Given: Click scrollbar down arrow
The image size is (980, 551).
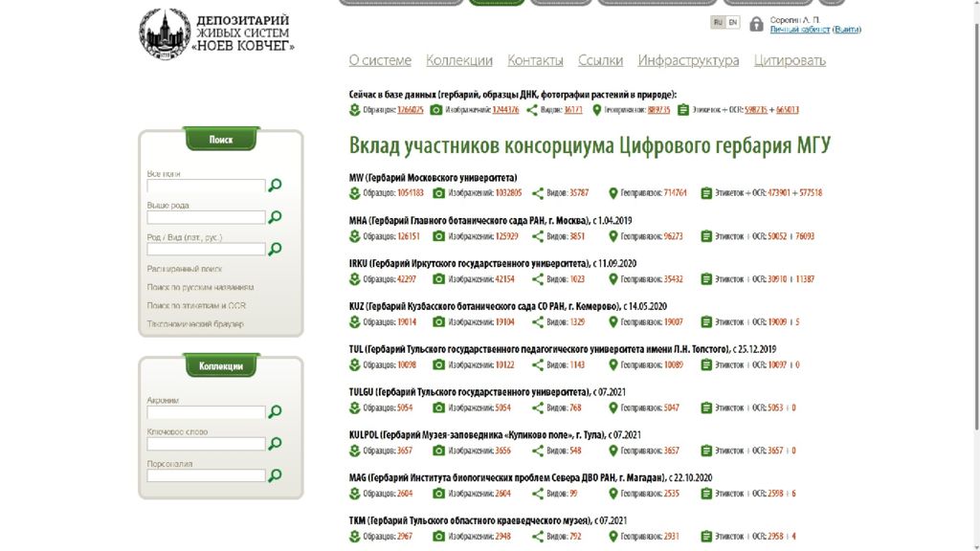Looking at the screenshot, I should tap(977, 547).
